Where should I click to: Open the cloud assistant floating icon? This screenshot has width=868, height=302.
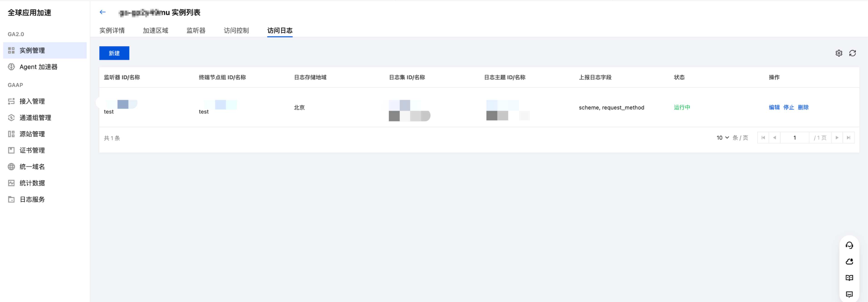pos(849,262)
